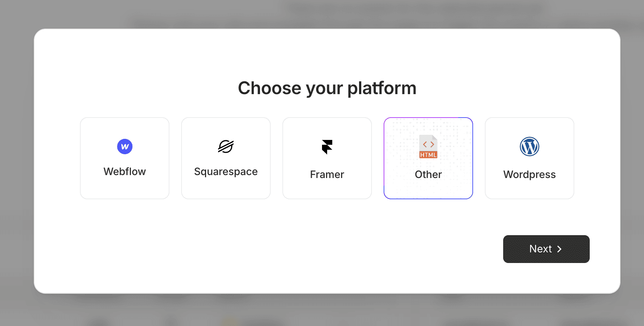This screenshot has height=326, width=644.
Task: Click the Squarespace rings logo icon
Action: click(x=226, y=146)
